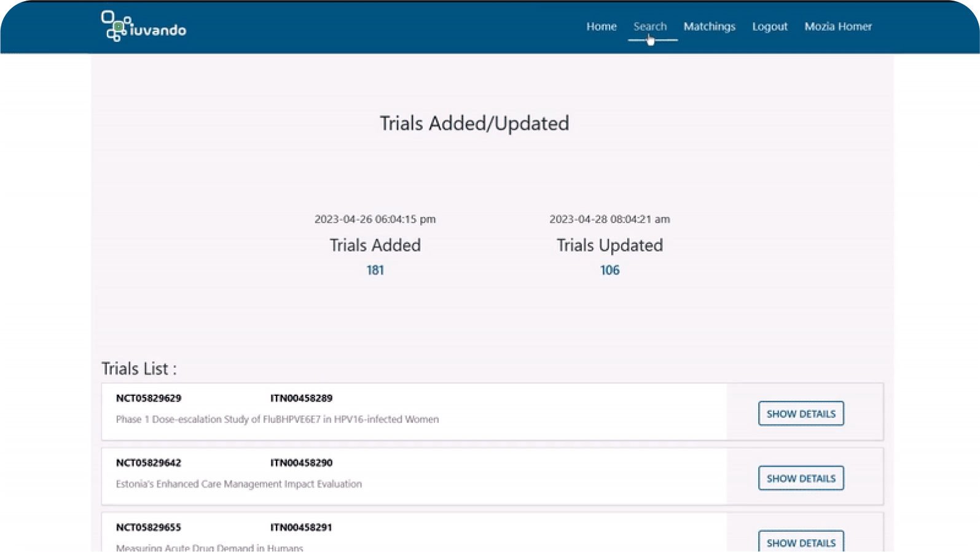Select trial ID NCT05829629

(149, 398)
